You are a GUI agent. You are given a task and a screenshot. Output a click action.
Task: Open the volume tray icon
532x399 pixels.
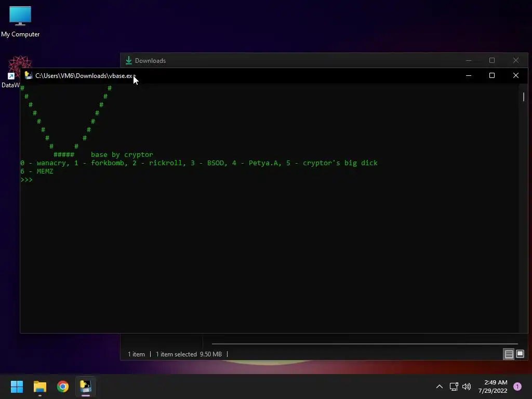[467, 387]
